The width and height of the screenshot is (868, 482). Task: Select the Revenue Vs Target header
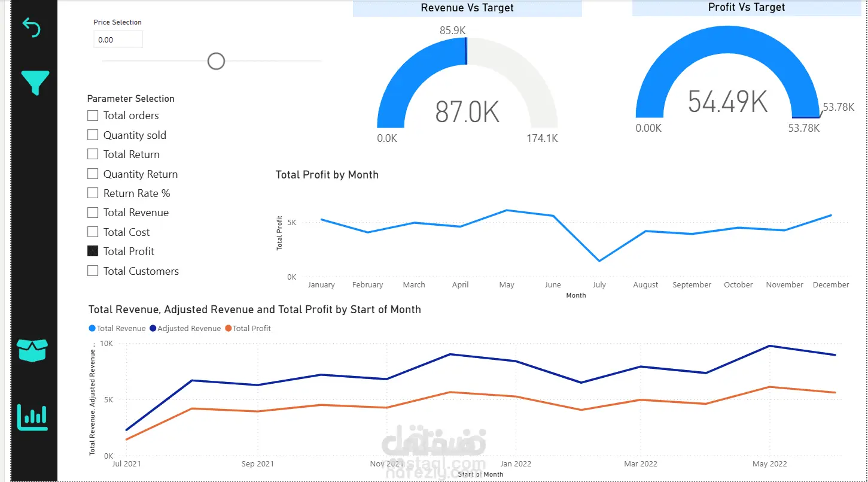pyautogui.click(x=467, y=8)
